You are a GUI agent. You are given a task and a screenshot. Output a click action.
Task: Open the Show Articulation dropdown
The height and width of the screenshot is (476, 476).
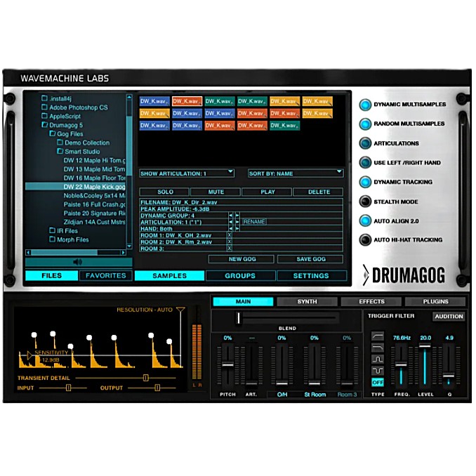(x=187, y=173)
